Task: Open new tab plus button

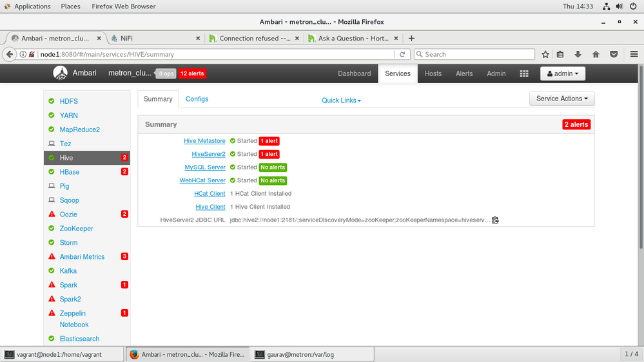Action: (x=411, y=38)
